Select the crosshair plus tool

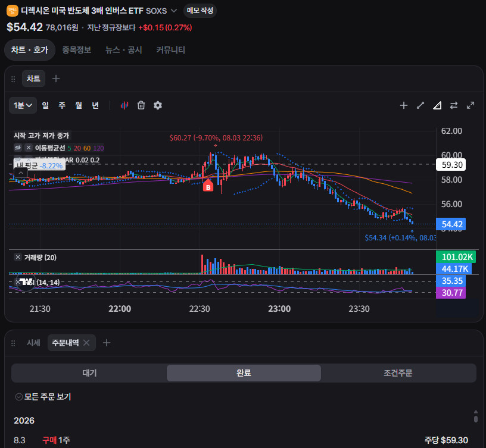404,105
